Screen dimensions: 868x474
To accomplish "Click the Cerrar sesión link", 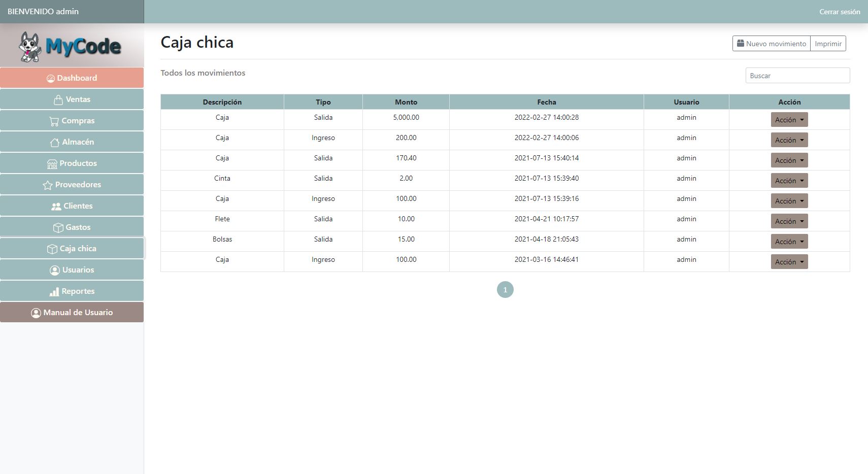I will pyautogui.click(x=839, y=12).
